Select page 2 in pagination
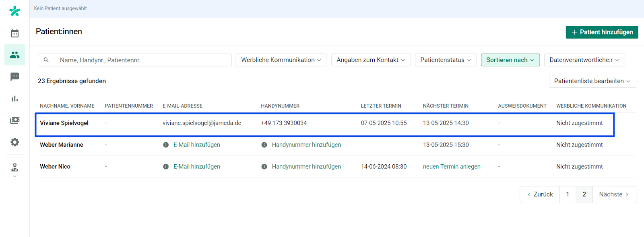 coord(584,194)
